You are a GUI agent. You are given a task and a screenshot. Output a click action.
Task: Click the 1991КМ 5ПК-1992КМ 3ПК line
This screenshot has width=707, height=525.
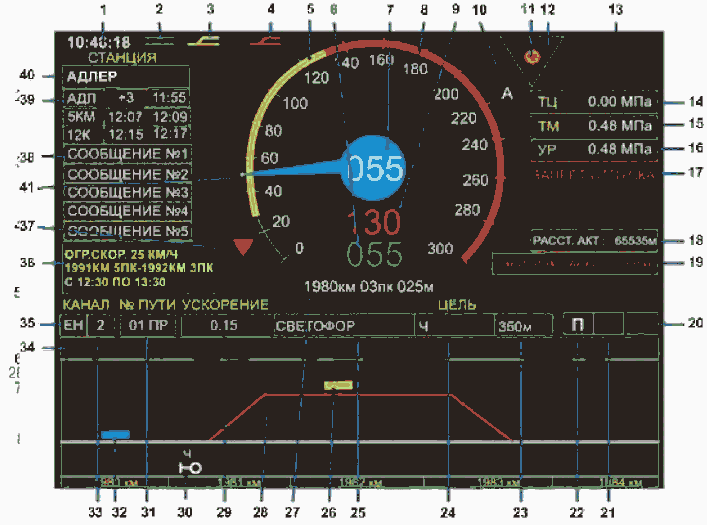point(138,268)
